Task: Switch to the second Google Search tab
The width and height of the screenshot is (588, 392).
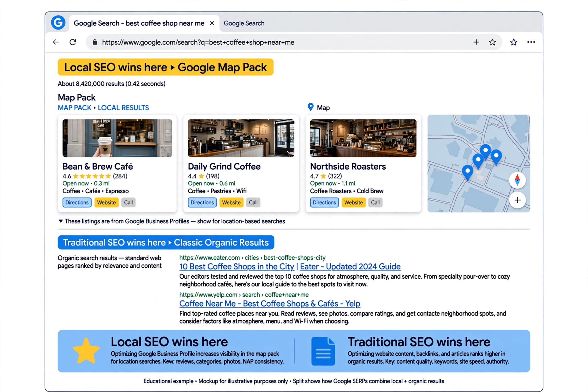Action: pyautogui.click(x=244, y=23)
